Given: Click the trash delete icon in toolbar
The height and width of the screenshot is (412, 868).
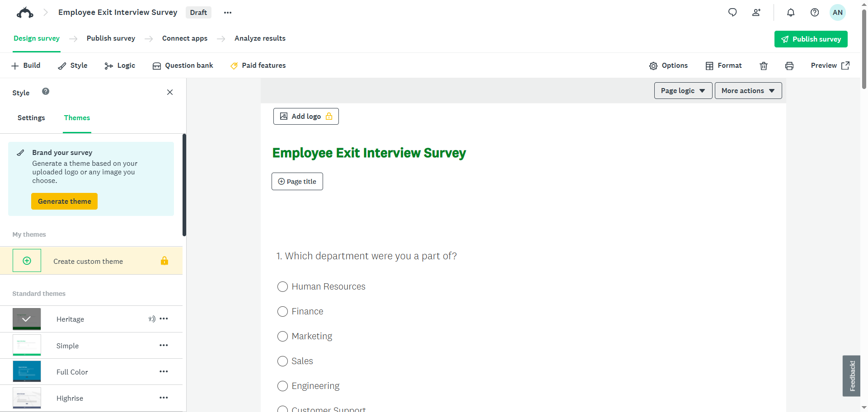Looking at the screenshot, I should pos(764,66).
